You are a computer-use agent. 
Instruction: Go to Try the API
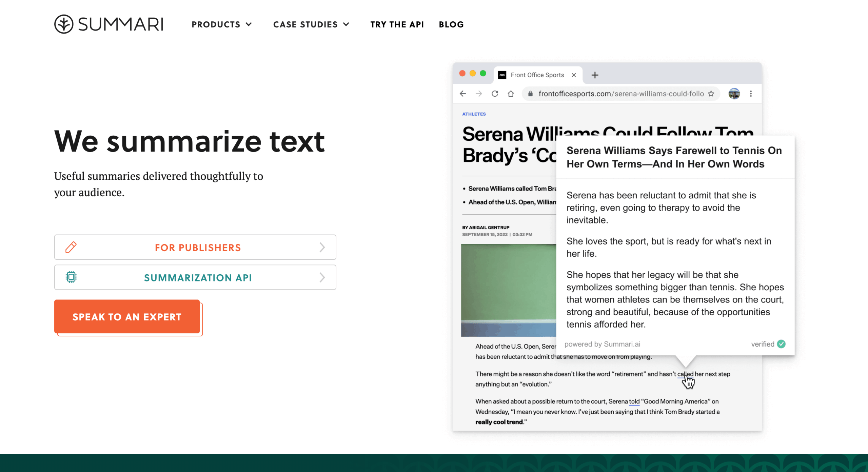tap(397, 24)
